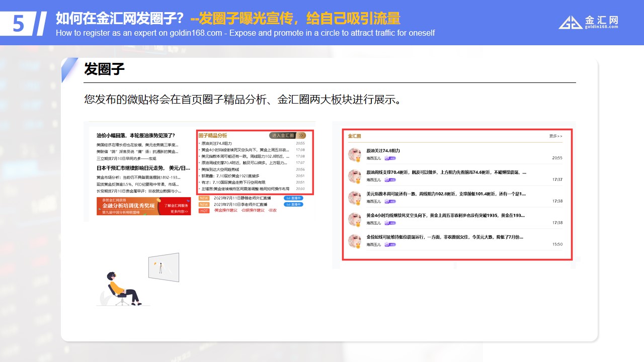Click the 发圈子 section title
The width and height of the screenshot is (644, 362).
coord(104,69)
